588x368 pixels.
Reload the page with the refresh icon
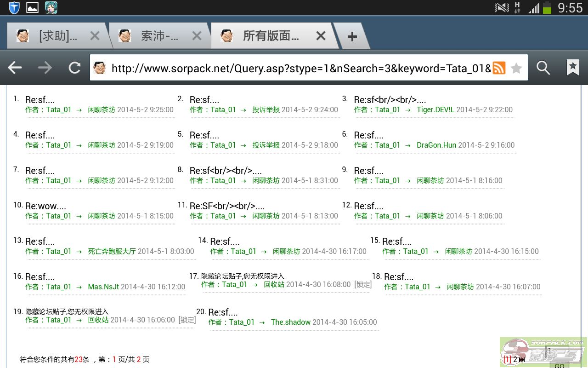click(74, 68)
